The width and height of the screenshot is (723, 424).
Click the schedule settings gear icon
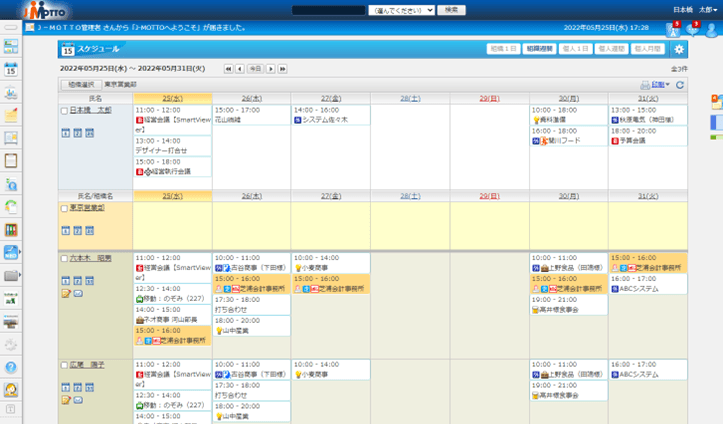click(x=679, y=49)
